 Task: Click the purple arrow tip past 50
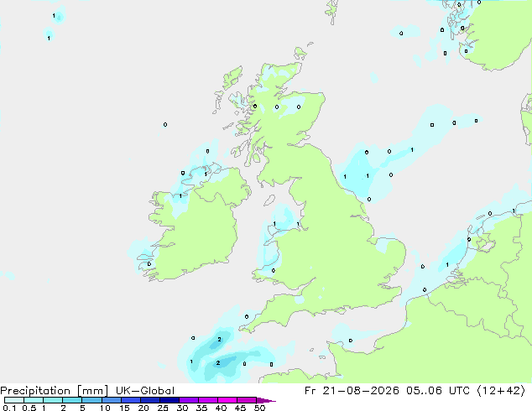tap(266, 400)
